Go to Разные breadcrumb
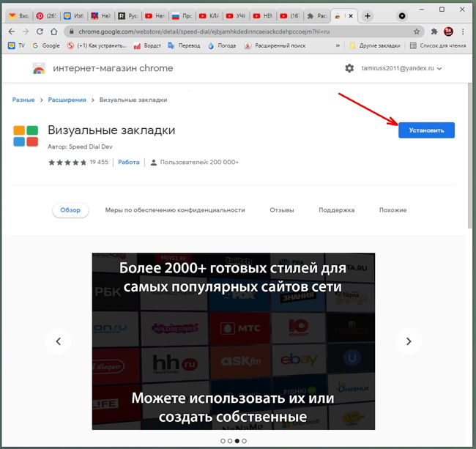The image size is (476, 449). tap(23, 100)
